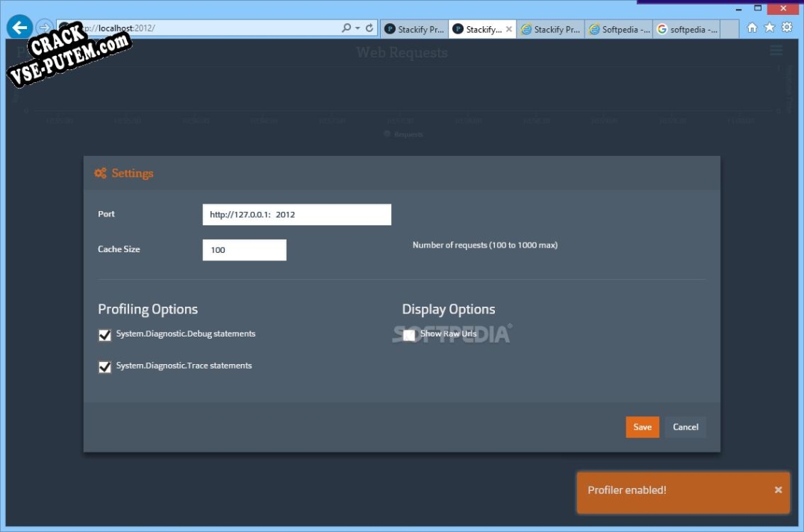Click the Port input field
Screen dimensions: 804x532
click(x=296, y=215)
